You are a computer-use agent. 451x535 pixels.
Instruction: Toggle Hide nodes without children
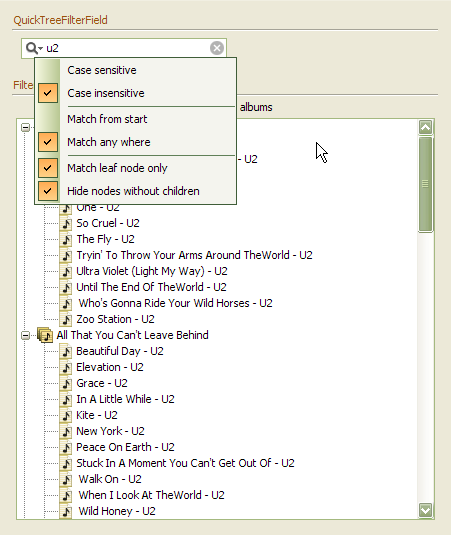click(x=135, y=191)
